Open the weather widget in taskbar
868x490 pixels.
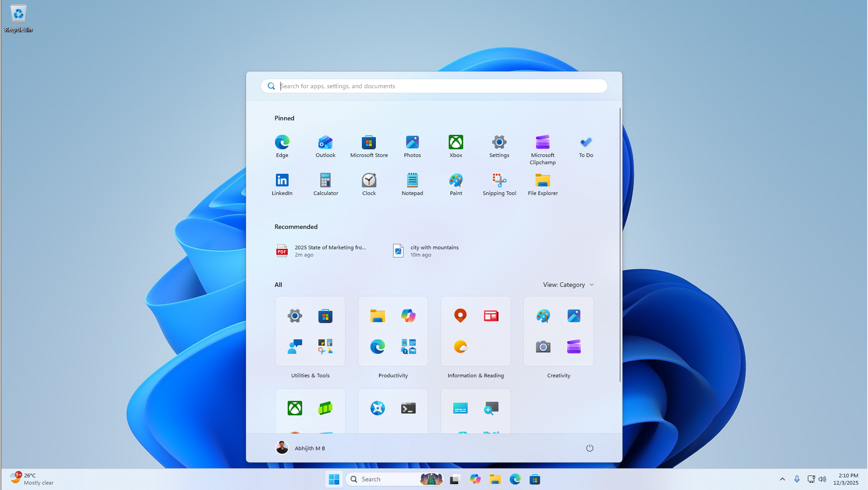(29, 479)
